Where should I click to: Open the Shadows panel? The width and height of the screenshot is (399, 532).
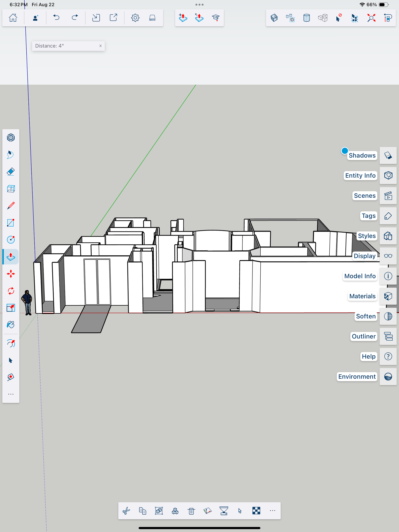coord(388,155)
